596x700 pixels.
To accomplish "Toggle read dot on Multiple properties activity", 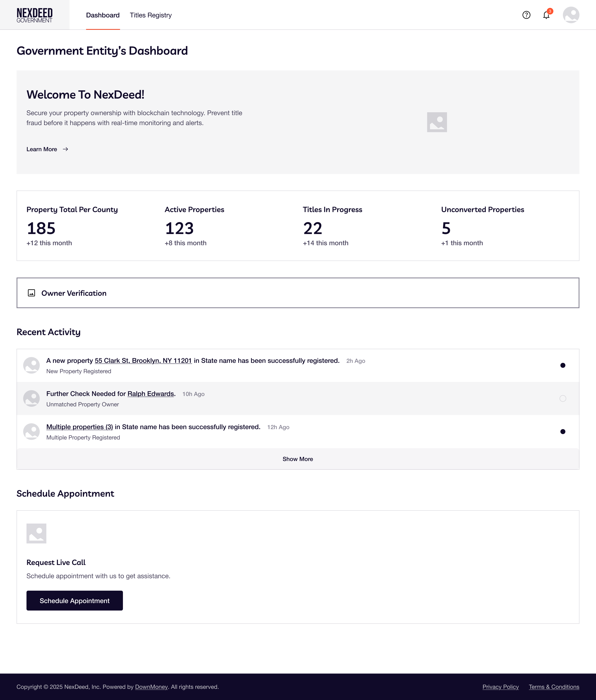I will (562, 432).
